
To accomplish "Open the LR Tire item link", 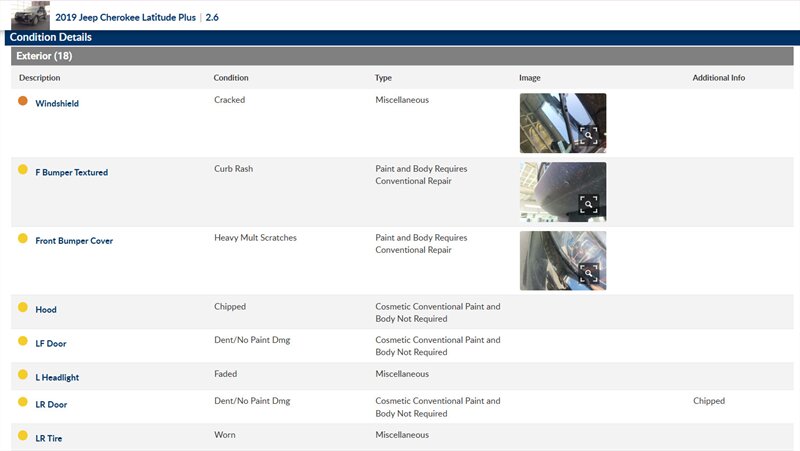I will pos(48,438).
